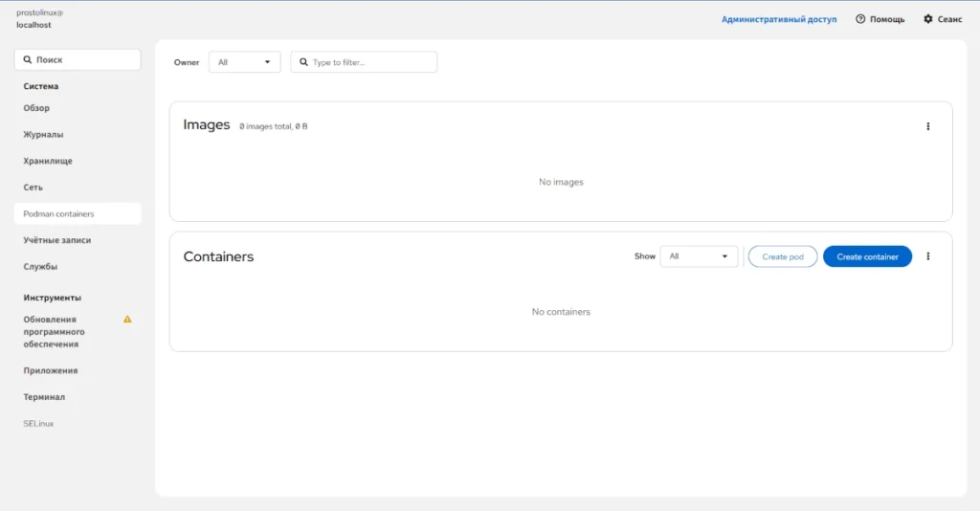The image size is (980, 511).
Task: Open SELinux in the sidebar
Action: pos(38,424)
